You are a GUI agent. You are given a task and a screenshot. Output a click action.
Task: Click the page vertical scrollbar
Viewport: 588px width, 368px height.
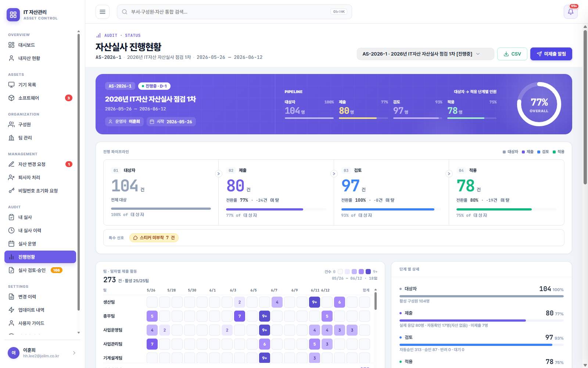(x=585, y=107)
